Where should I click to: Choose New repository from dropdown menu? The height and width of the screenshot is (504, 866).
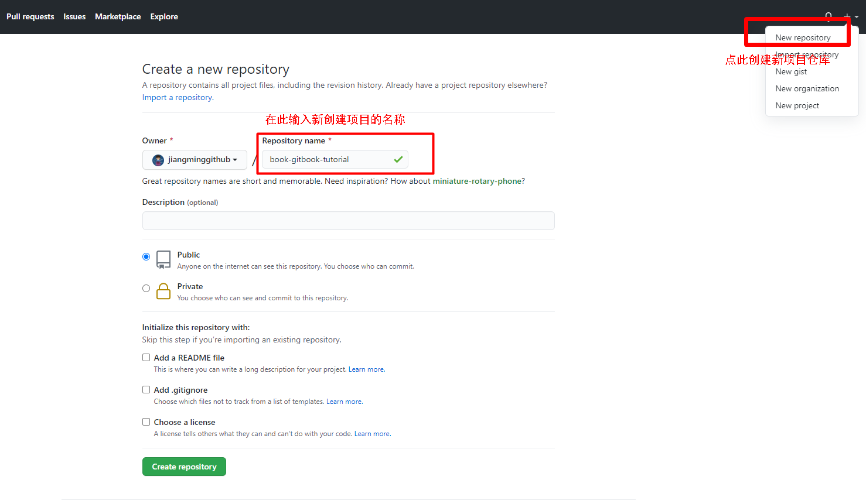(x=803, y=37)
